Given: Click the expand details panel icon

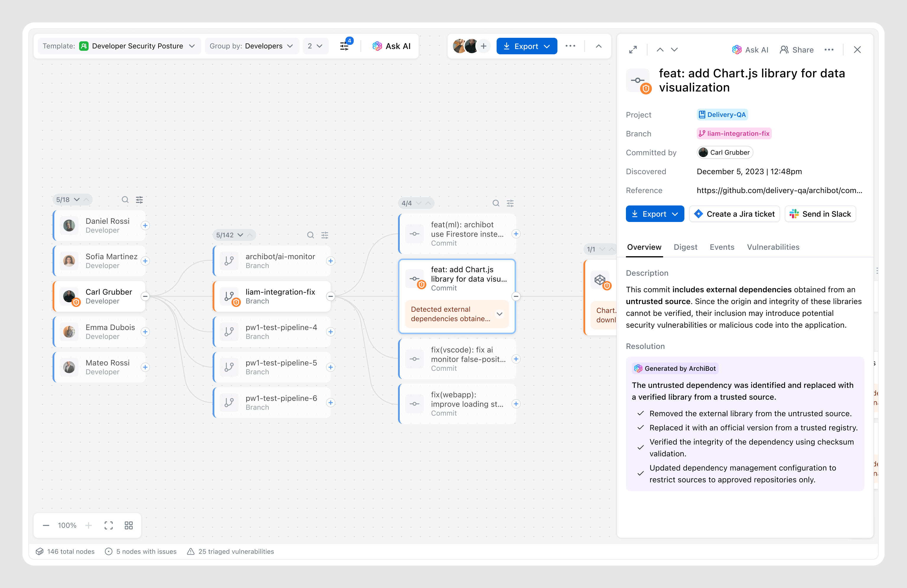Looking at the screenshot, I should pyautogui.click(x=633, y=50).
